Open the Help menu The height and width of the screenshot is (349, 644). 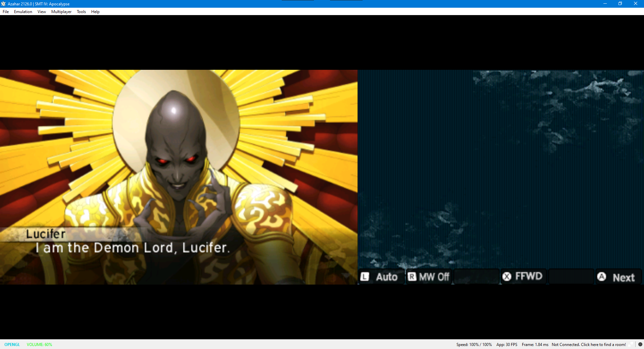(x=95, y=12)
